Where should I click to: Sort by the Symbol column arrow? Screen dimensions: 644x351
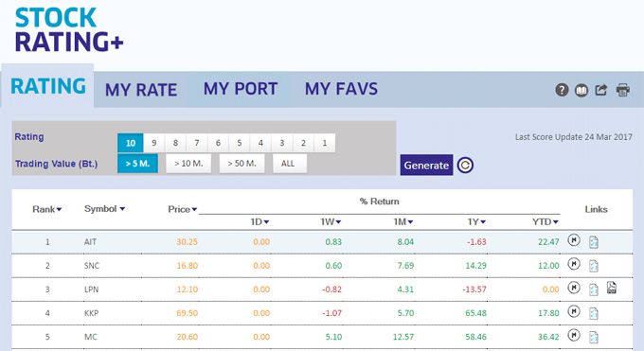(122, 209)
